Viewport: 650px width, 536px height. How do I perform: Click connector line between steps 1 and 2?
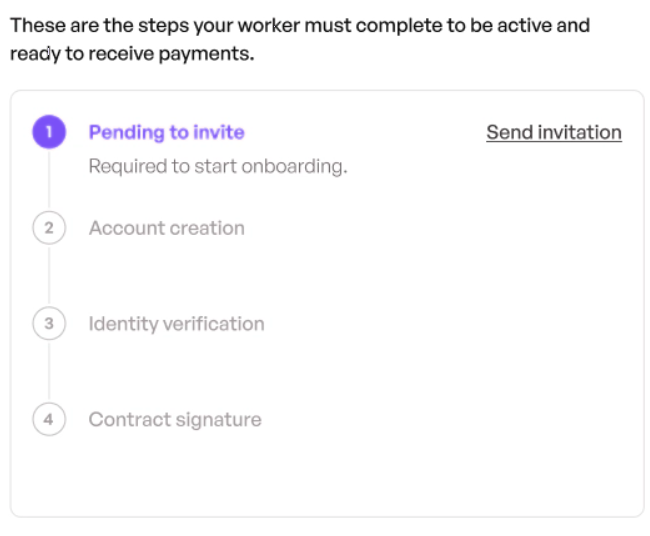click(x=49, y=179)
